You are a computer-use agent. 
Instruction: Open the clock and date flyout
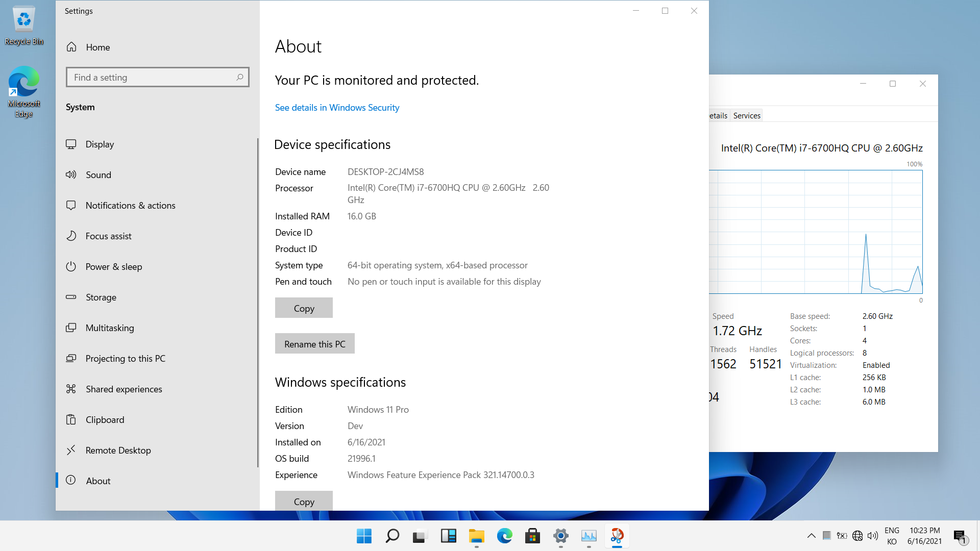pos(924,536)
